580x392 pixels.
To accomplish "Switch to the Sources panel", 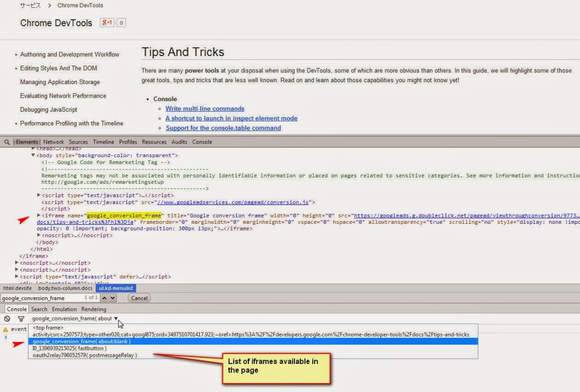I will 78,142.
